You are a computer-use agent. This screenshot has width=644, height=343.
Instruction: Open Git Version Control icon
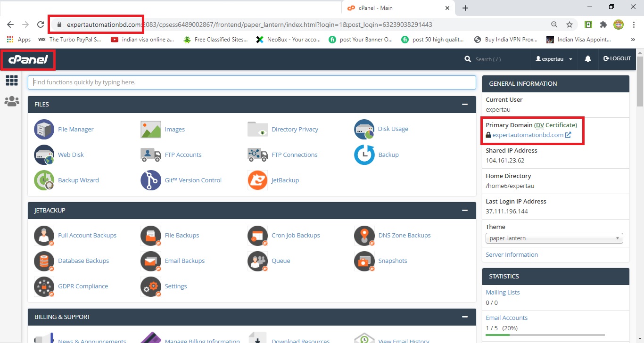pos(151,180)
